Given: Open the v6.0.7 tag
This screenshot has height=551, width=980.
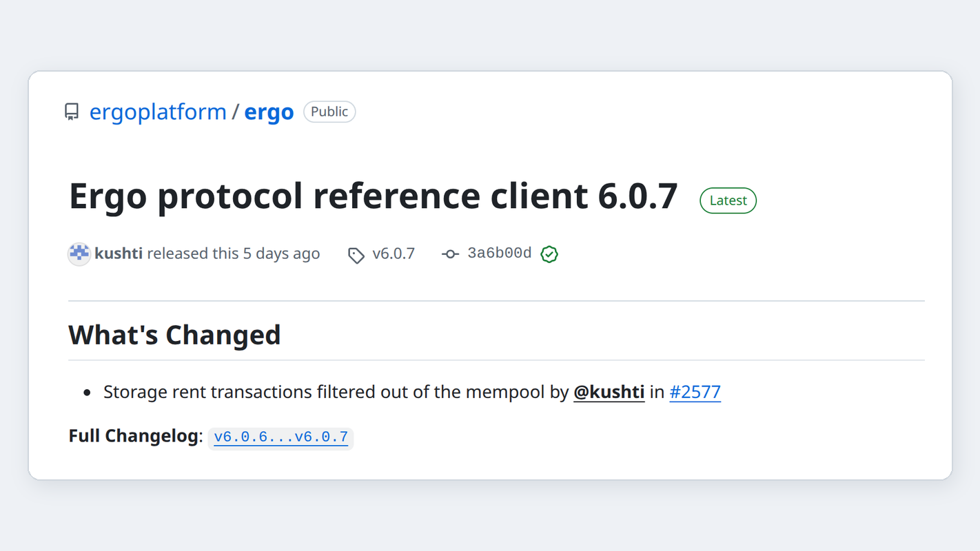Looking at the screenshot, I should pyautogui.click(x=394, y=253).
